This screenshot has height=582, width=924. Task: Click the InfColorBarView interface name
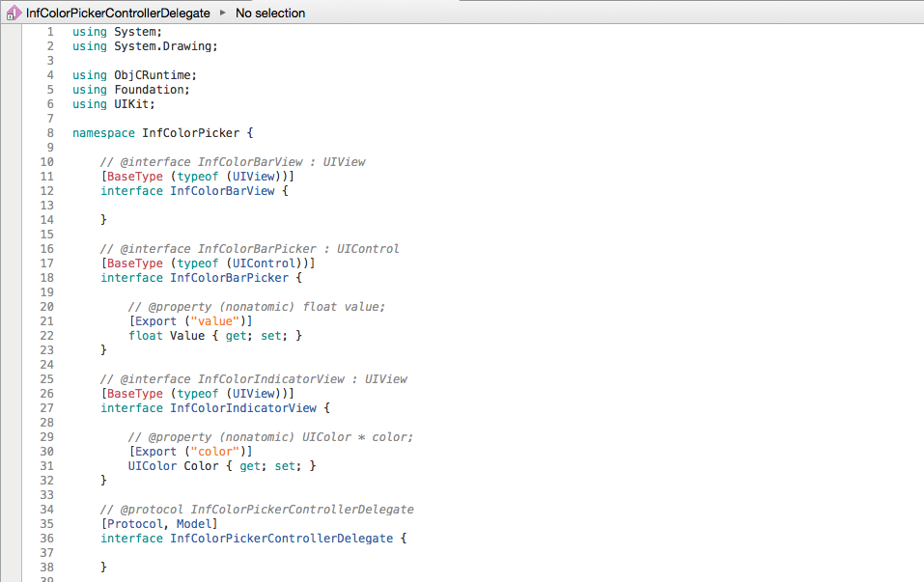pos(222,190)
